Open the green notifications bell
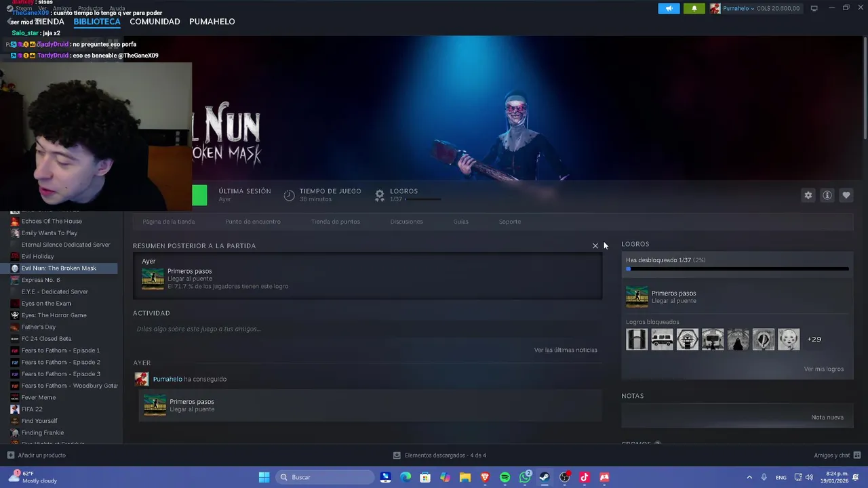 [x=694, y=8]
